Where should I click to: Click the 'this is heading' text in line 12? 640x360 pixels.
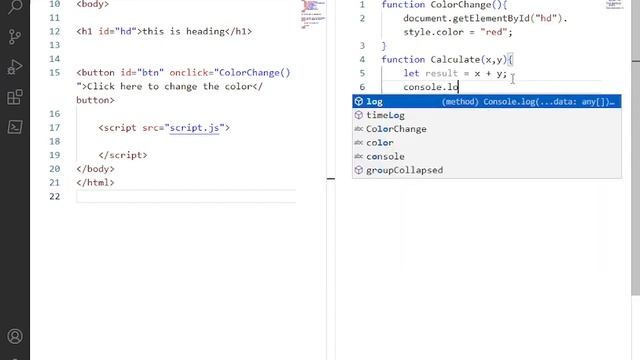click(183, 31)
